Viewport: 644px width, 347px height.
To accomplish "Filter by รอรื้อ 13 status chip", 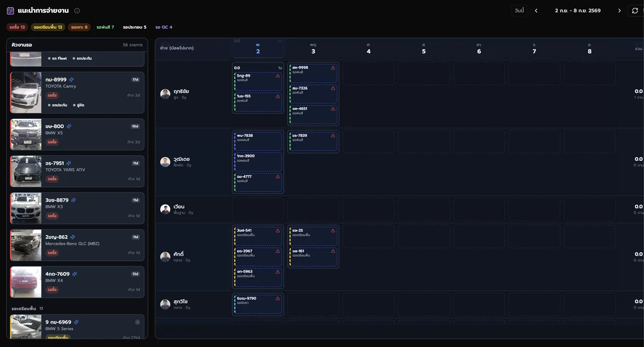I will [x=17, y=27].
